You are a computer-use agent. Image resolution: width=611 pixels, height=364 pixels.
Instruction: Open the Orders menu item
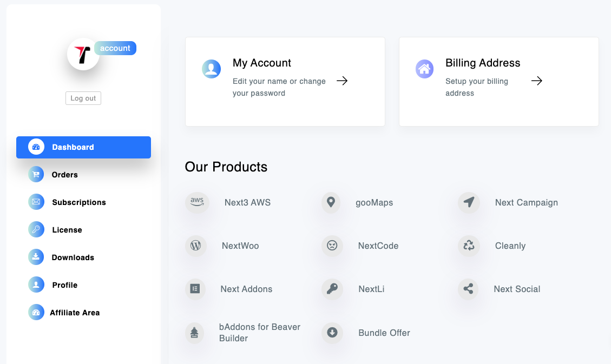65,175
